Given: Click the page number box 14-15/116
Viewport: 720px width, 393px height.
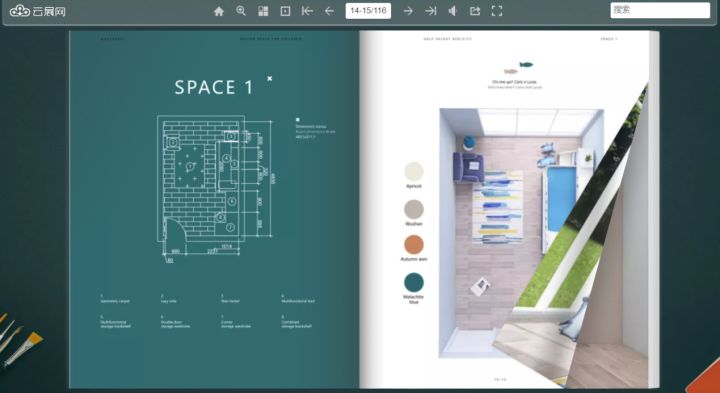Looking at the screenshot, I should coord(368,11).
